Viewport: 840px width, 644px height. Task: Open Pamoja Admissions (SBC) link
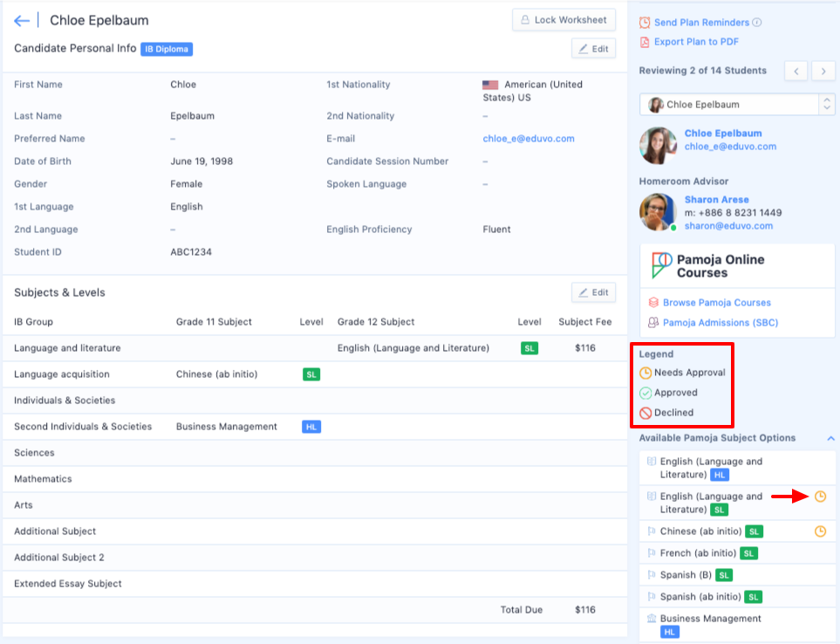click(x=718, y=323)
